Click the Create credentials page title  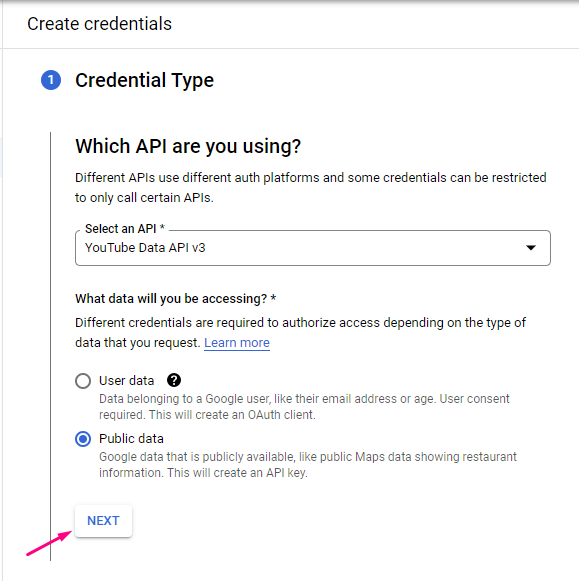pos(99,24)
